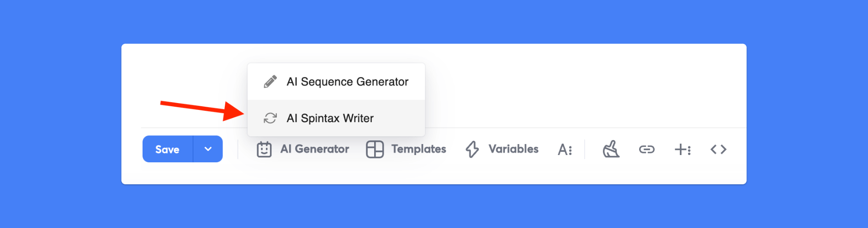Click the plus insert-more options icon

(682, 149)
